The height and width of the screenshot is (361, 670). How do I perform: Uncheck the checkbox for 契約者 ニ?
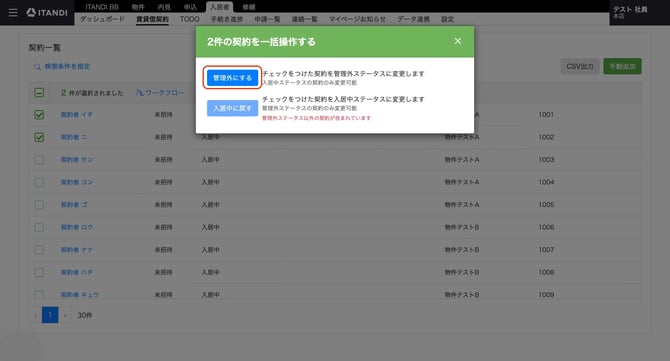coord(39,137)
